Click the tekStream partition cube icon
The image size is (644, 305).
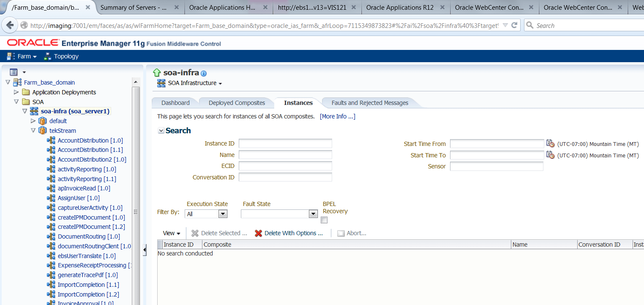(42, 131)
